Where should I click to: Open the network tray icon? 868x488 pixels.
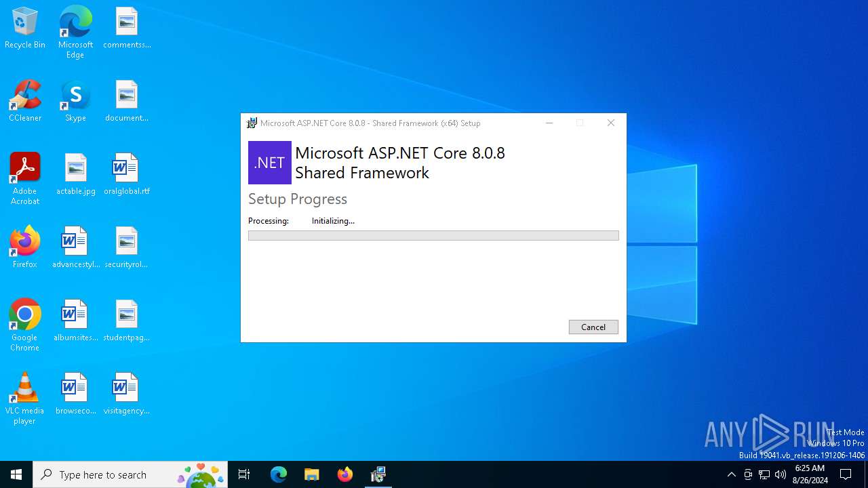coord(764,474)
